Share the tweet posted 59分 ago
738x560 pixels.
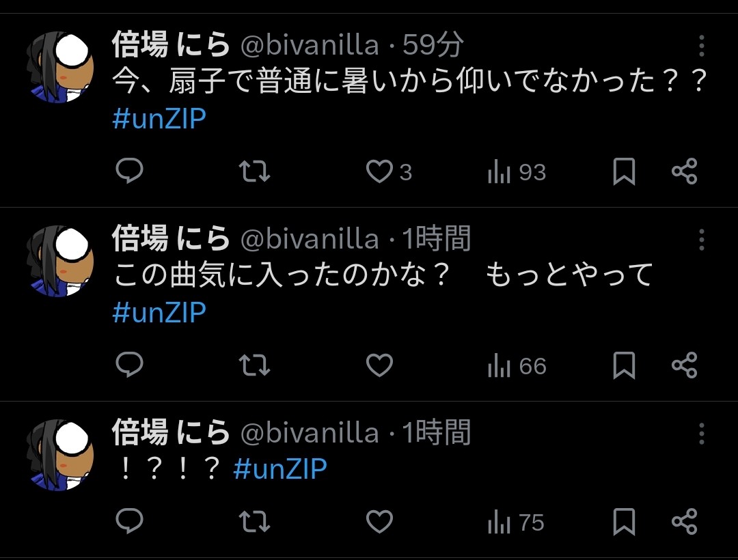tap(684, 172)
